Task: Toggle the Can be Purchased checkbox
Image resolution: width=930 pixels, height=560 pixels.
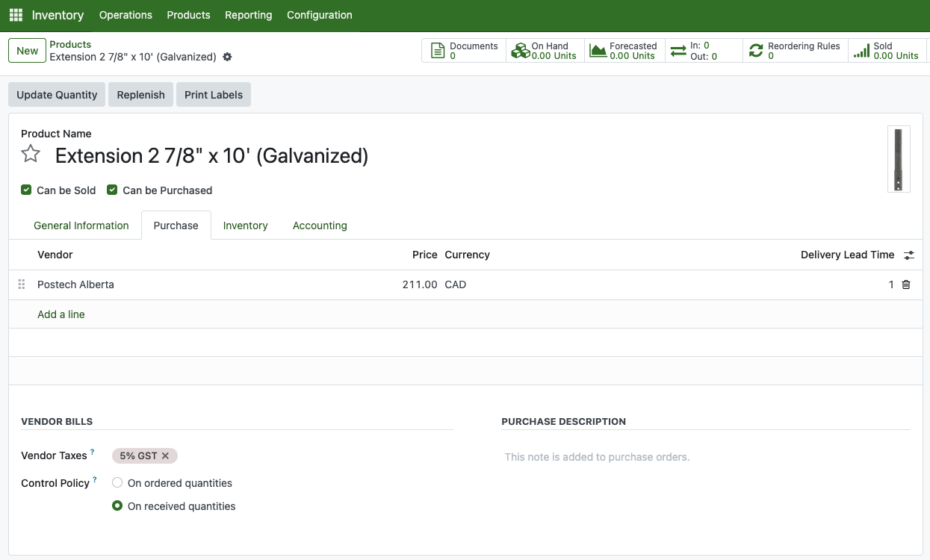Action: (x=113, y=190)
